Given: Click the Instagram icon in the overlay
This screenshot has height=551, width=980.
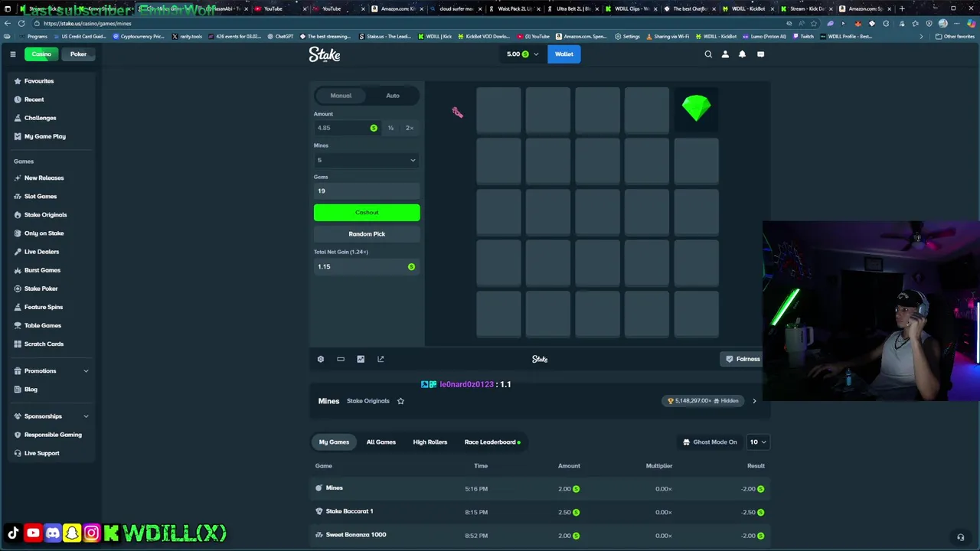Looking at the screenshot, I should pos(91,533).
